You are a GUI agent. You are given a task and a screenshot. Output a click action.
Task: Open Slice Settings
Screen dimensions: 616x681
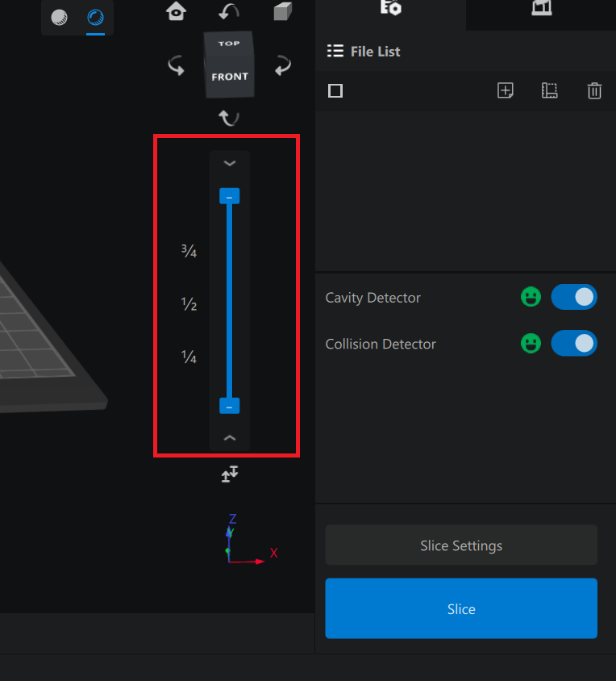(x=461, y=545)
